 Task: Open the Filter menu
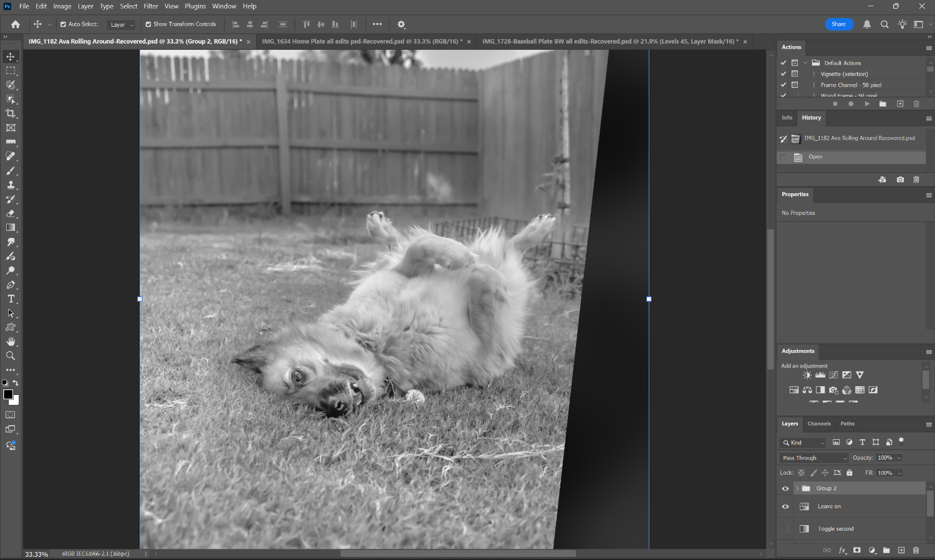(x=151, y=6)
